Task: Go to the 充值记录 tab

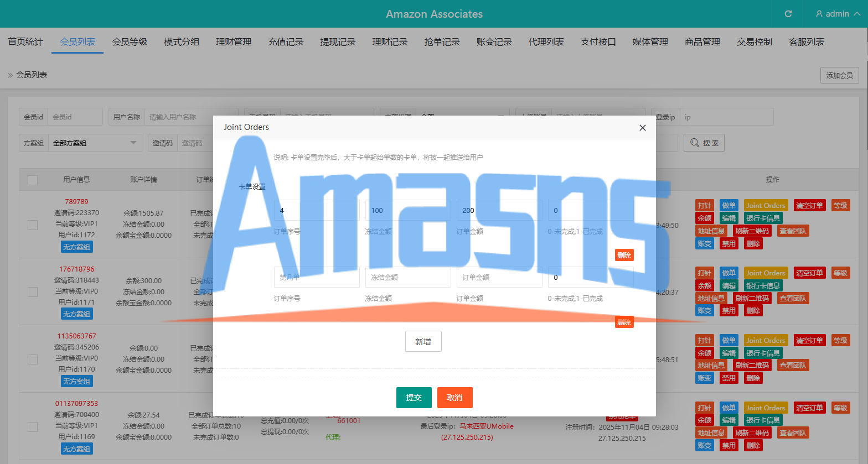Action: 286,42
